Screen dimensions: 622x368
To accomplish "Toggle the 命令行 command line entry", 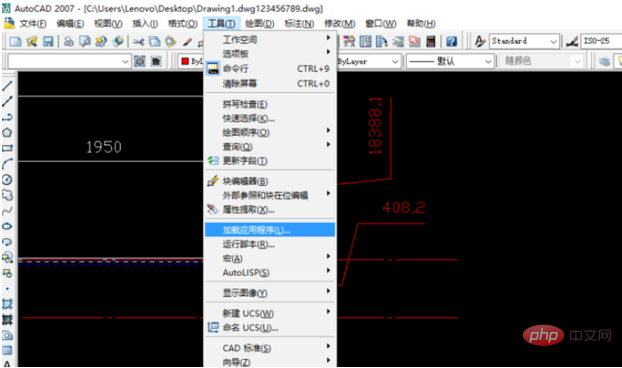I will click(270, 69).
